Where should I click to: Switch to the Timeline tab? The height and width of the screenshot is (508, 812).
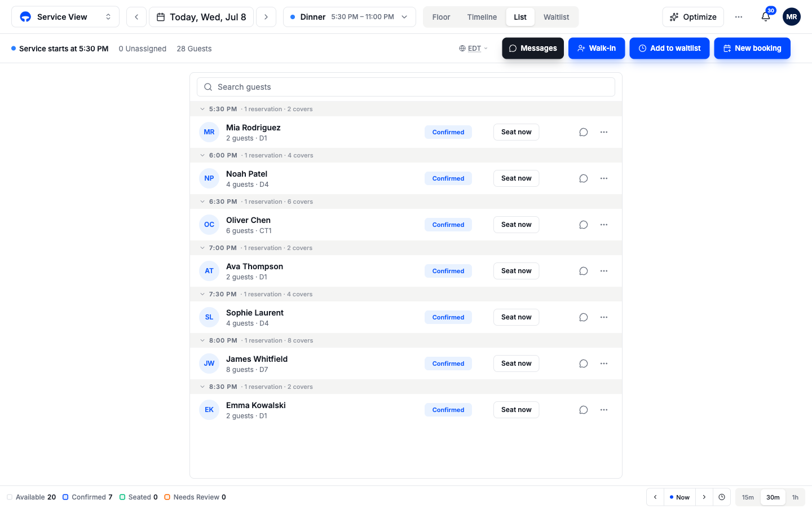[482, 17]
